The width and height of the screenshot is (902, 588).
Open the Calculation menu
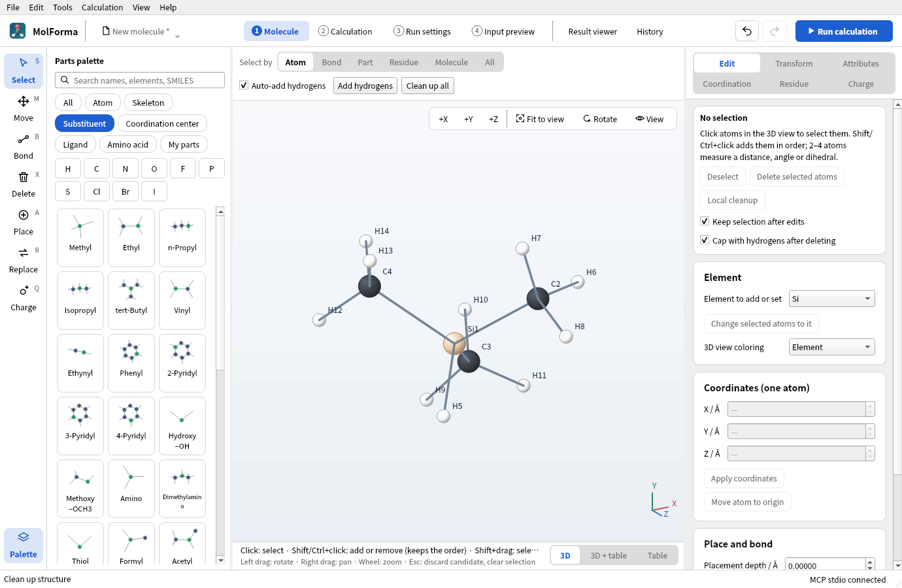102,7
